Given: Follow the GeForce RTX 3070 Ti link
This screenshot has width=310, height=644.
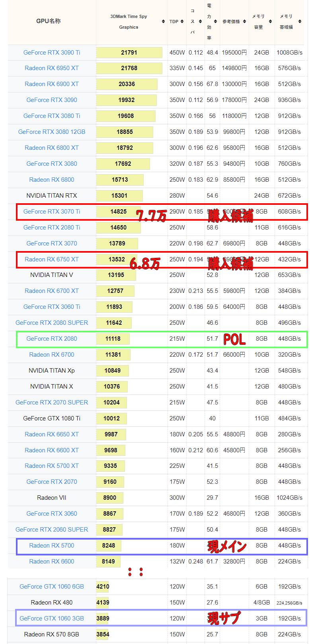Looking at the screenshot, I should point(52,212).
